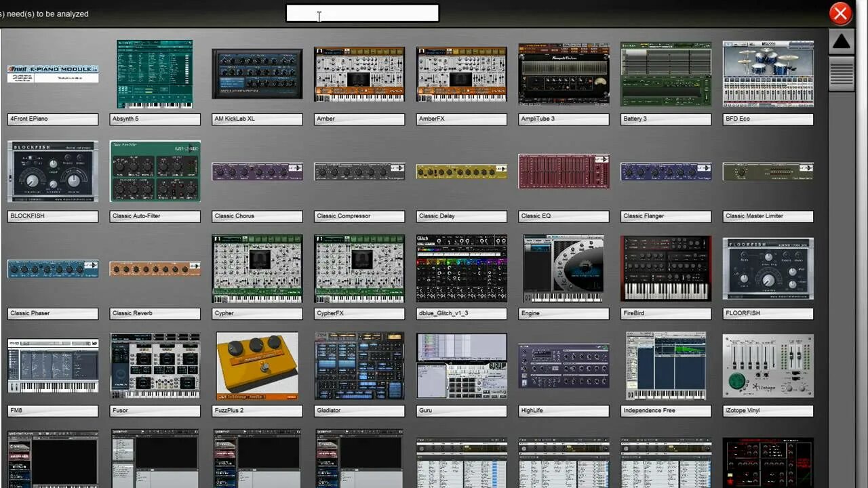Select the Guru plugin thumbnail
Viewport: 868px width, 488px height.
coord(461,366)
